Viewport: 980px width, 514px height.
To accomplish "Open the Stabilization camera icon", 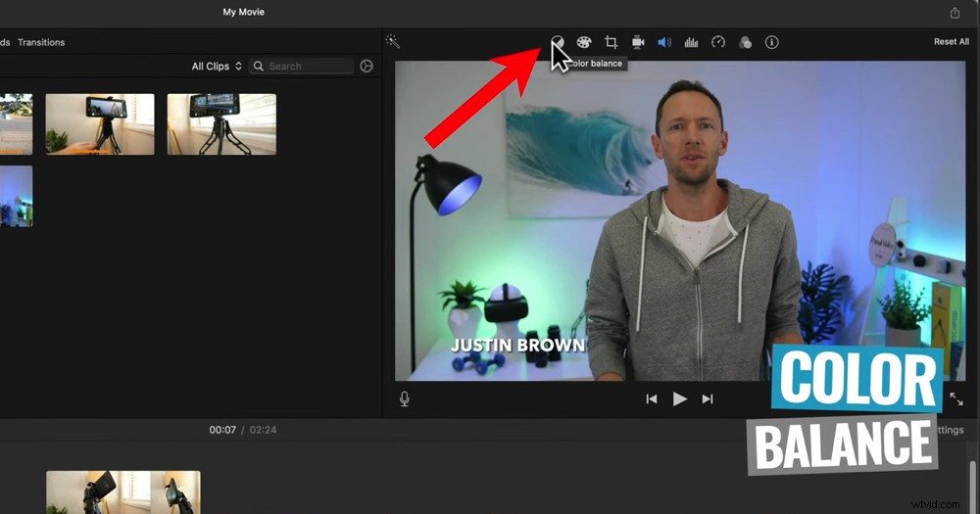I will [x=638, y=42].
